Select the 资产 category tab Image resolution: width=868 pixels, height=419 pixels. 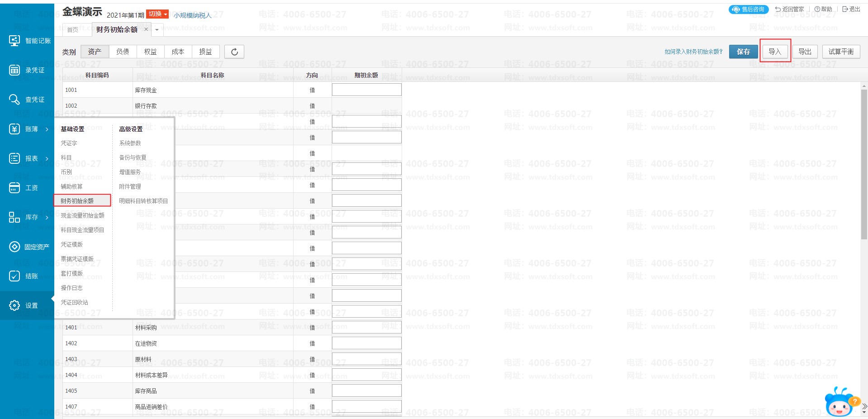pyautogui.click(x=95, y=52)
